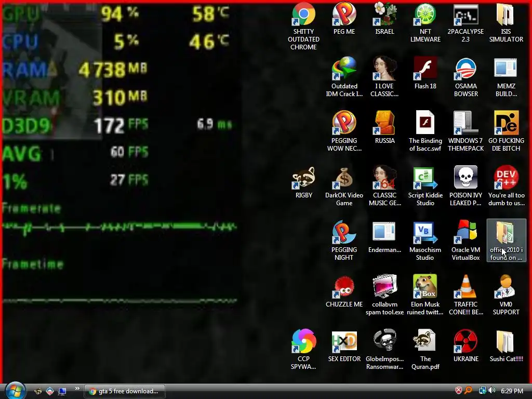Select the office 2010 i found on... folder
Image resolution: width=532 pixels, height=399 pixels.
[506, 240]
